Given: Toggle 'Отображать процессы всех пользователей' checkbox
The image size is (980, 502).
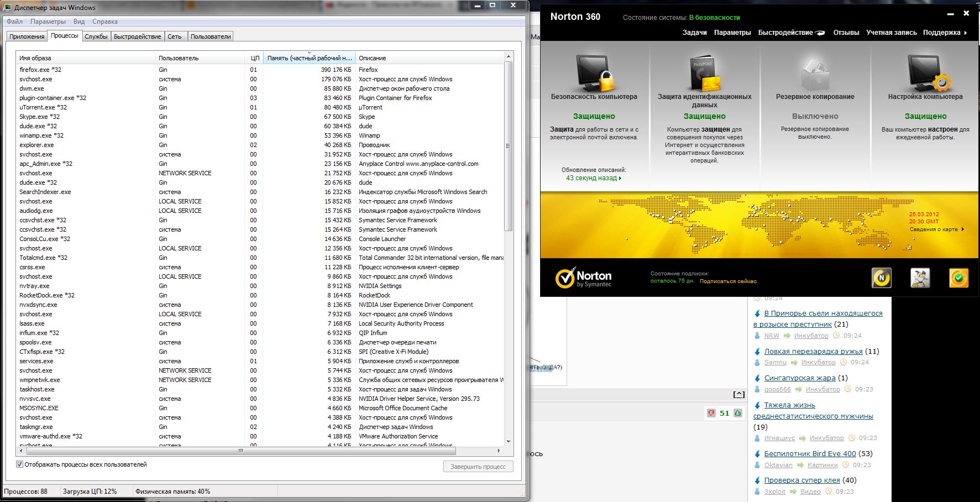Looking at the screenshot, I should click(x=20, y=464).
